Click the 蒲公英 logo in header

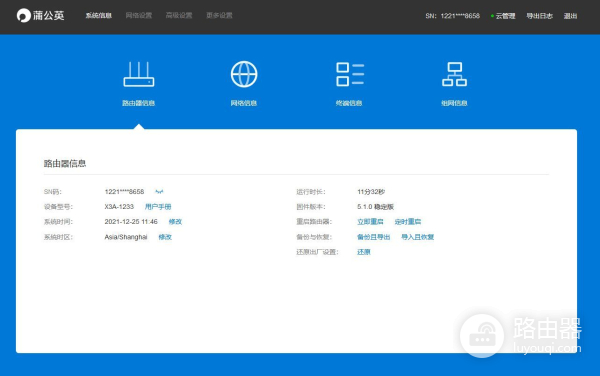point(40,15)
